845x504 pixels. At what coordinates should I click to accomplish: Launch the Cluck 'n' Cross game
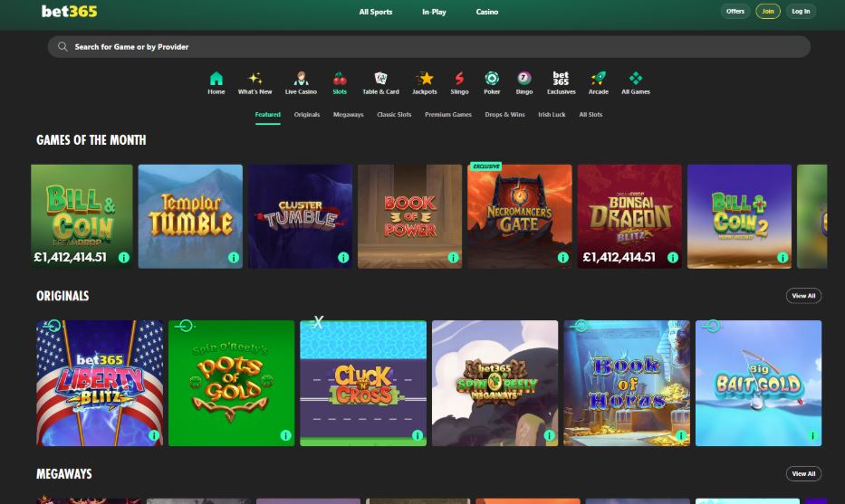(363, 384)
